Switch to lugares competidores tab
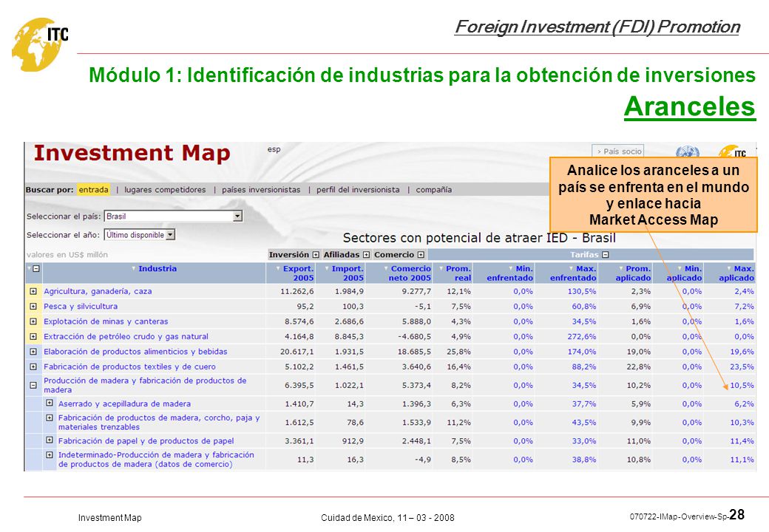Image resolution: width=769 pixels, height=532 pixels. pos(165,190)
